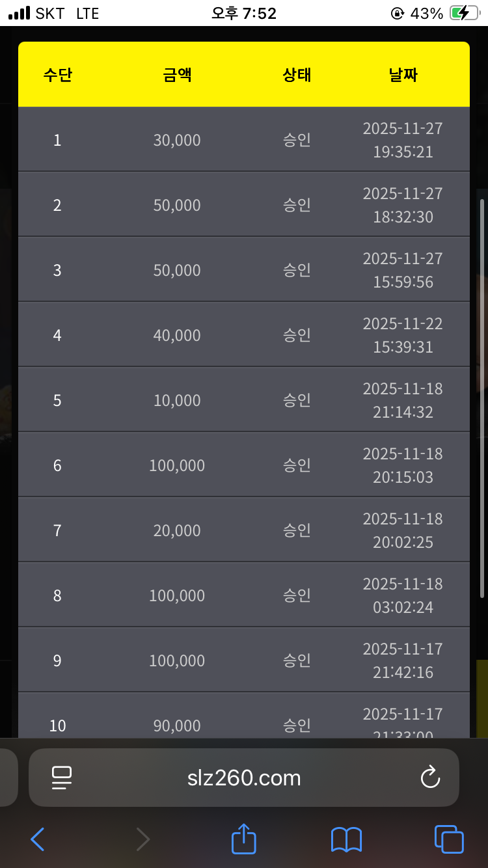Select row 1 amount 30,000
Image resolution: width=488 pixels, height=868 pixels.
point(177,140)
